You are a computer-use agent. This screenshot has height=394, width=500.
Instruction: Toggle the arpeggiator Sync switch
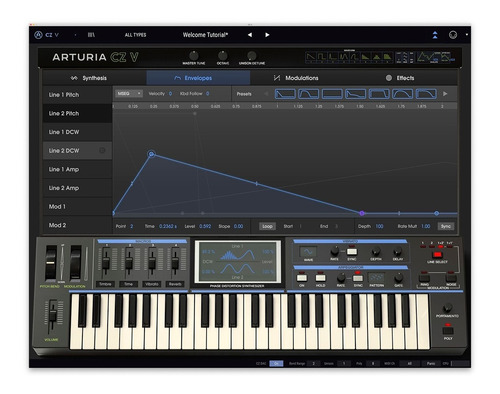pos(358,277)
